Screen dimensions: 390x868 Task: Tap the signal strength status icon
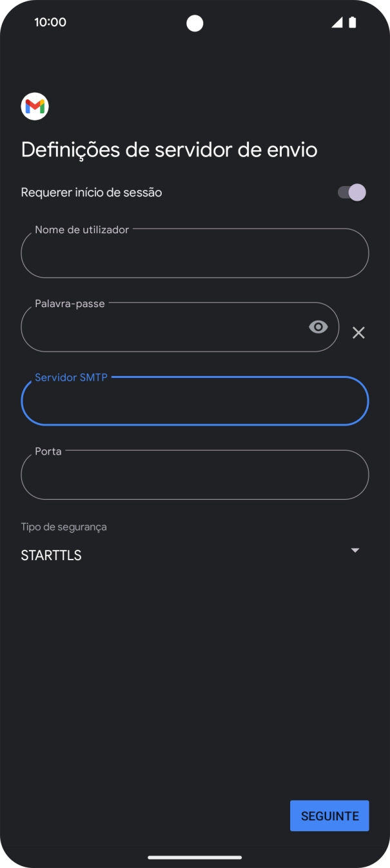(x=337, y=23)
